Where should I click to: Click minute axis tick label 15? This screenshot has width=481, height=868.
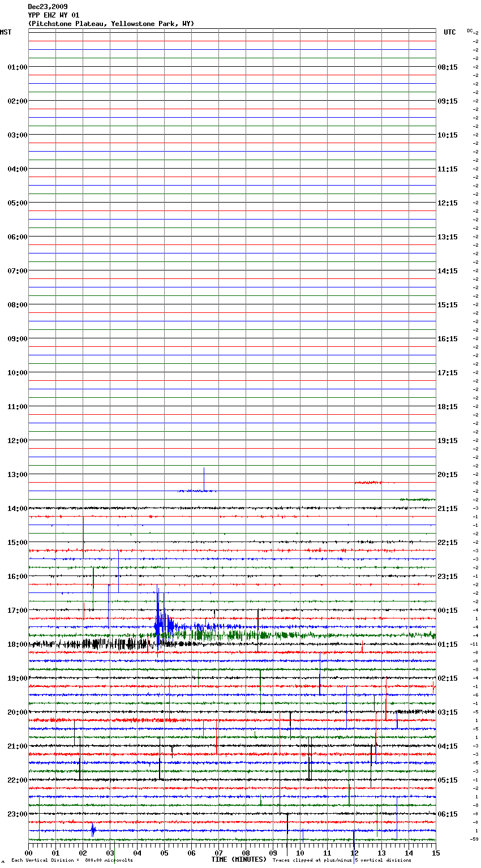435,853
